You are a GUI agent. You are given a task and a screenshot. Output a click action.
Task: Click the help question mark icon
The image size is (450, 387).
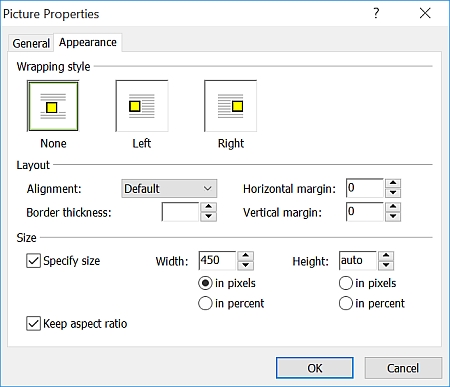pyautogui.click(x=376, y=13)
